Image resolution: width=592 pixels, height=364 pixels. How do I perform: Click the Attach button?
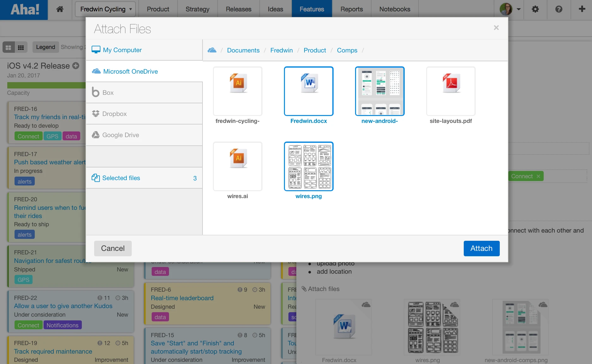[x=481, y=248]
